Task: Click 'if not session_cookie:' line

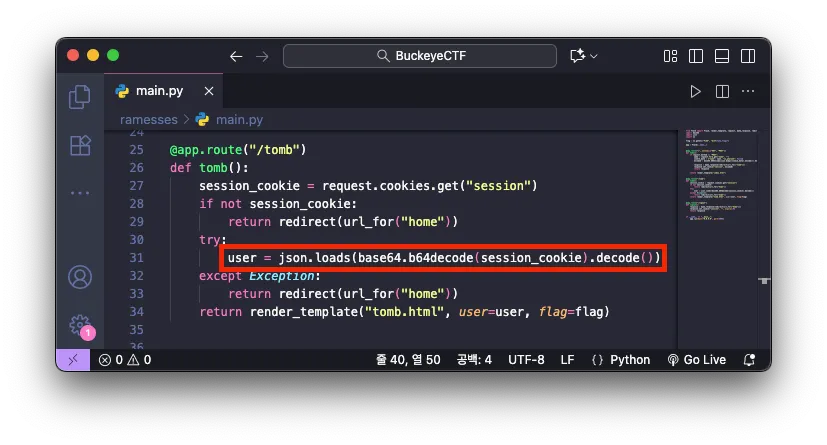Action: click(278, 204)
